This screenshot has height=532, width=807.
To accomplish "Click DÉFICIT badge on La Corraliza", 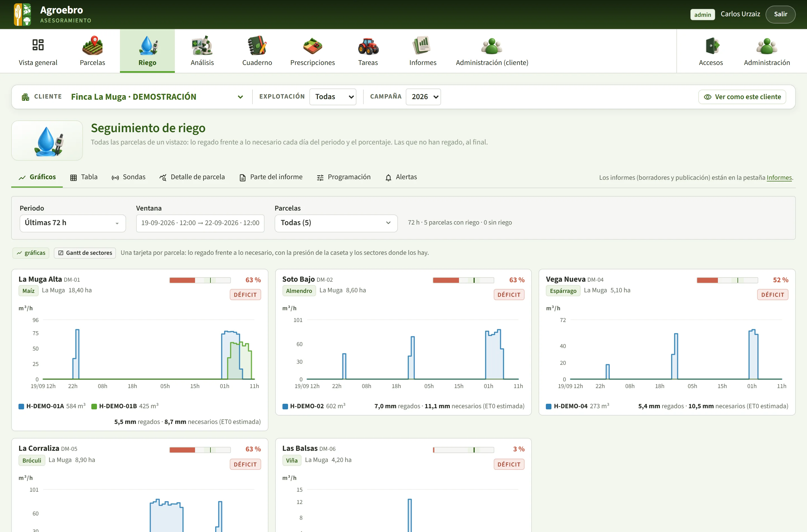I will (x=245, y=464).
